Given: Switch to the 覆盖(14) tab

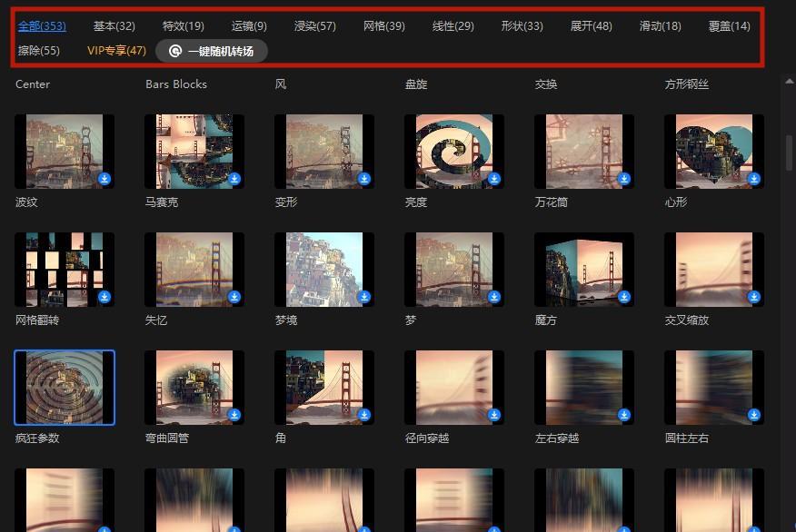Looking at the screenshot, I should [730, 25].
